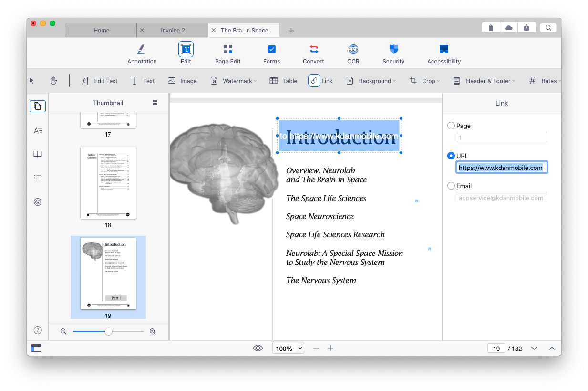Open the bookmarks sidebar panel
This screenshot has height=391, width=588.
coord(38,154)
